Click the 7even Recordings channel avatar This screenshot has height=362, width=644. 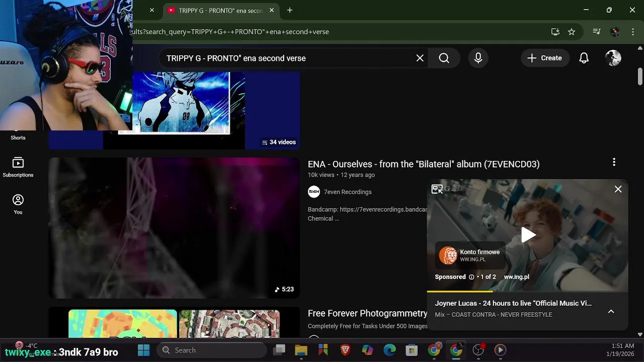click(314, 192)
